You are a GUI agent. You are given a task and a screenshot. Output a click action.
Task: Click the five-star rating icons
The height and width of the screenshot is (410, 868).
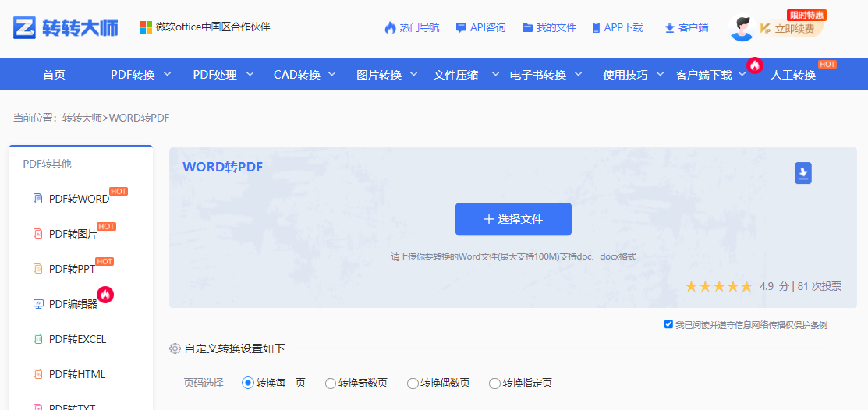click(718, 287)
